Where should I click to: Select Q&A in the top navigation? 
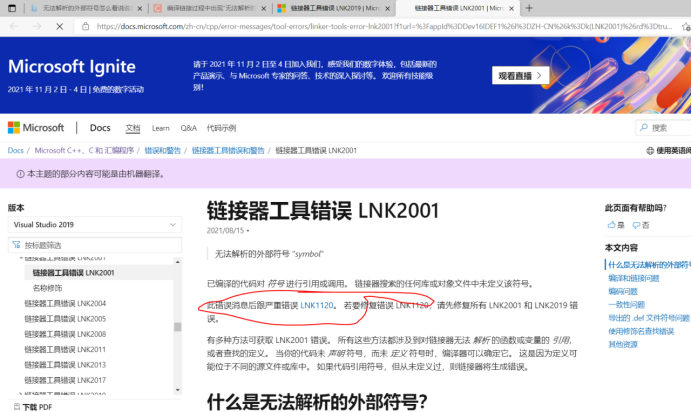[188, 128]
